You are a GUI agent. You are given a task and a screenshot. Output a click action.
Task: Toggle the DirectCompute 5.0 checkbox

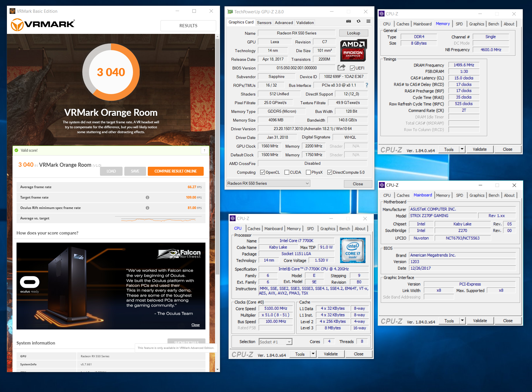click(x=330, y=172)
